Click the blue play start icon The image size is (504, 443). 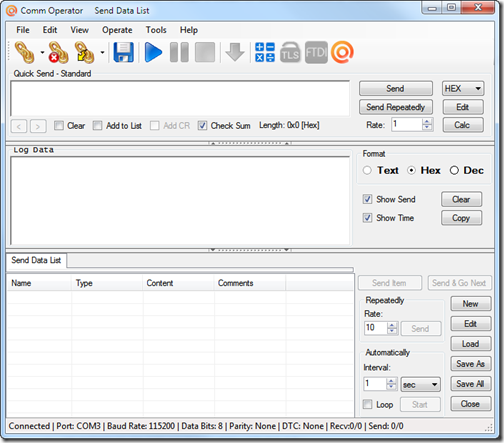click(153, 52)
